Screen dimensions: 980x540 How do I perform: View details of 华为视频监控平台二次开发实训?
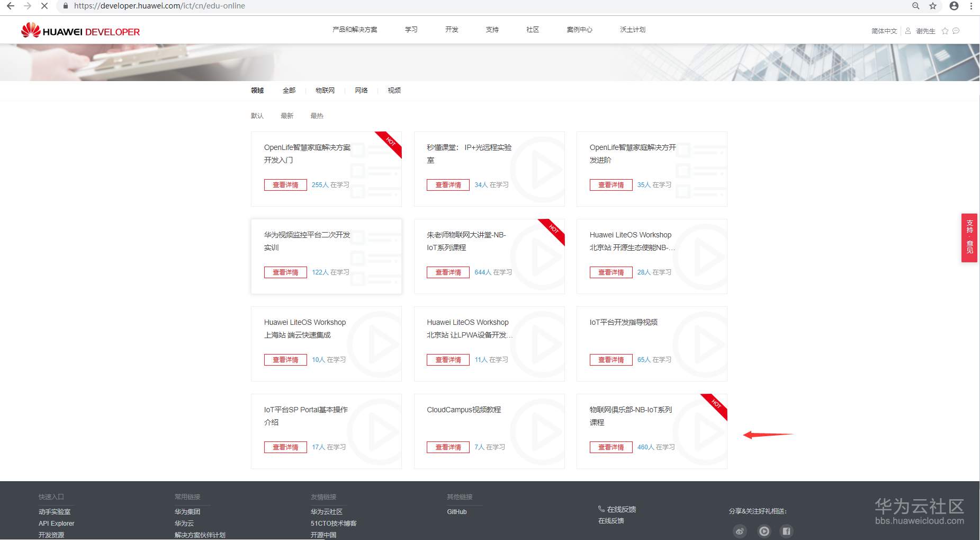click(x=285, y=272)
